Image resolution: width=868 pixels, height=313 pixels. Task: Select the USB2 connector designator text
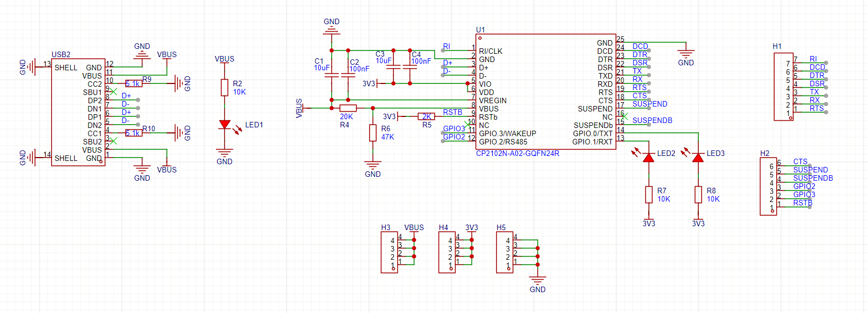click(61, 54)
